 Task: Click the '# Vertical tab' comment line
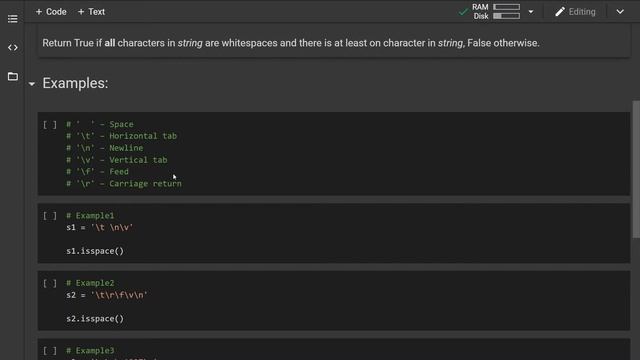pos(117,160)
